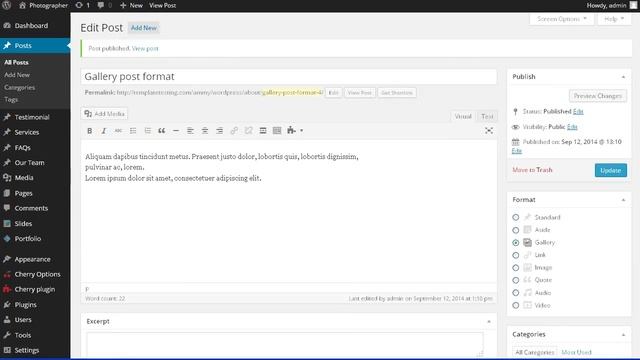Align text right
This screenshot has height=360, width=640.
click(220, 131)
